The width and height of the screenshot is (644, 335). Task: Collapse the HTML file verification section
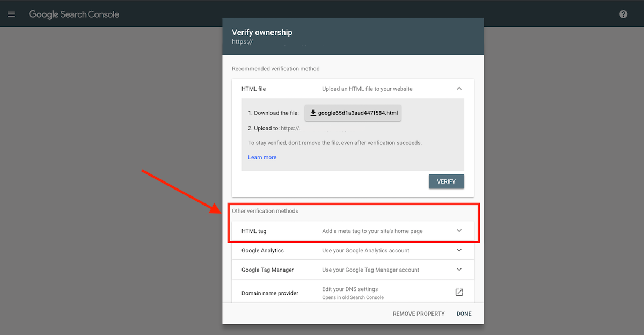[459, 89]
